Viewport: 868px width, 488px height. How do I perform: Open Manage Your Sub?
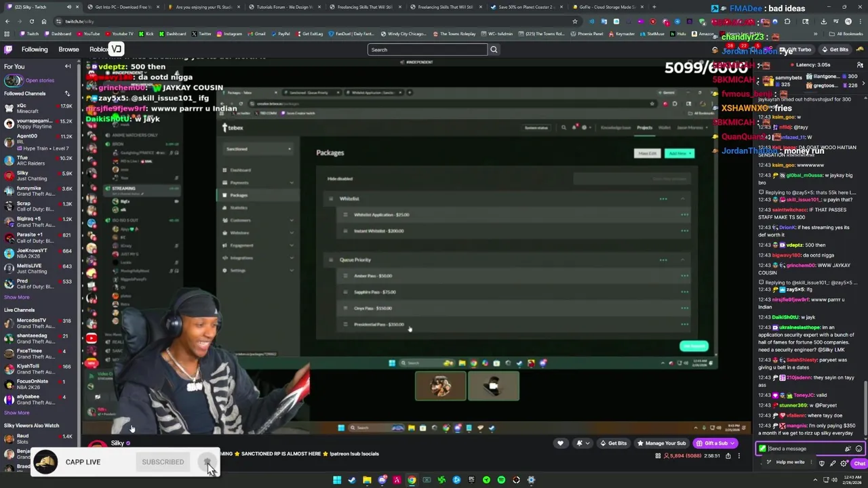[661, 443]
